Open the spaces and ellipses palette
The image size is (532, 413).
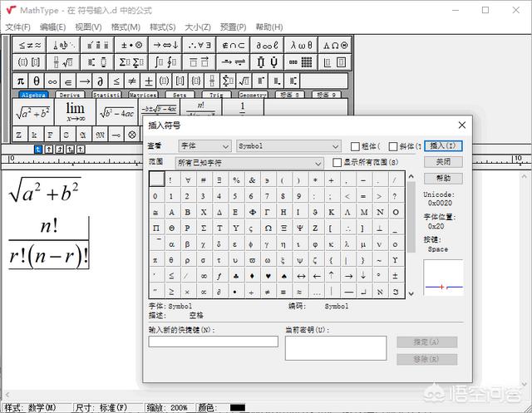[x=63, y=45]
